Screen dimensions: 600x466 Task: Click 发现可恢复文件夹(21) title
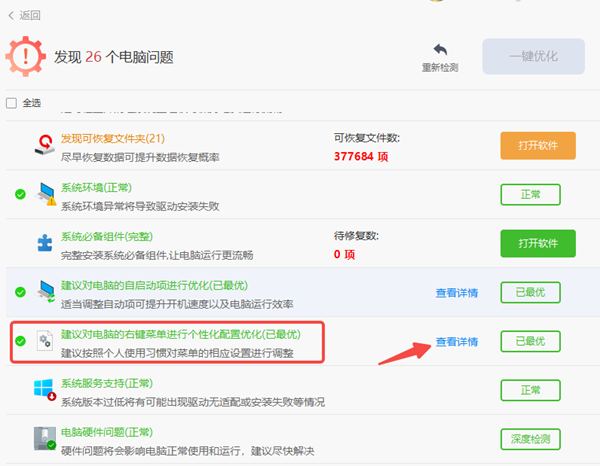(x=113, y=138)
